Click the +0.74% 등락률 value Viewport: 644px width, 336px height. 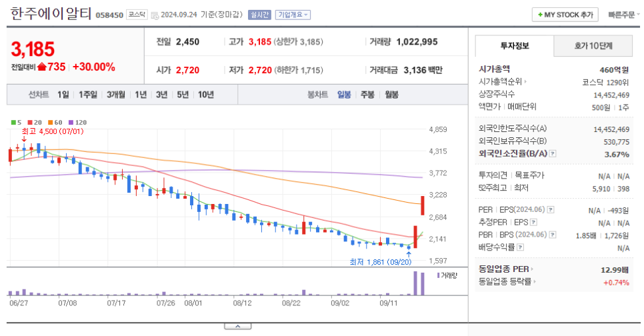616,283
